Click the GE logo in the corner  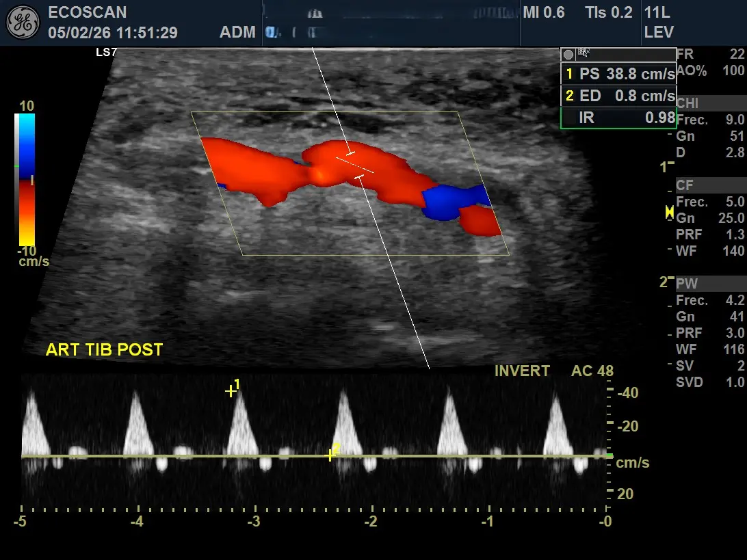click(23, 22)
